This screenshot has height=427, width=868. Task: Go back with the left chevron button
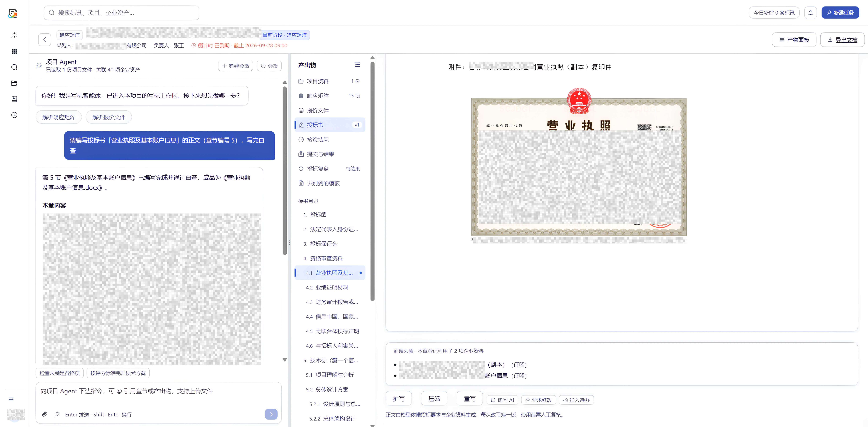pyautogui.click(x=44, y=40)
